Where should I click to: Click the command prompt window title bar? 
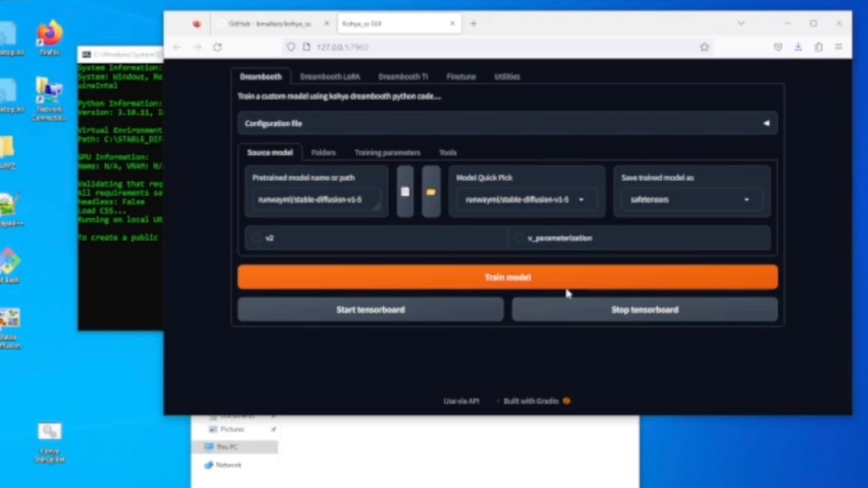[121, 54]
